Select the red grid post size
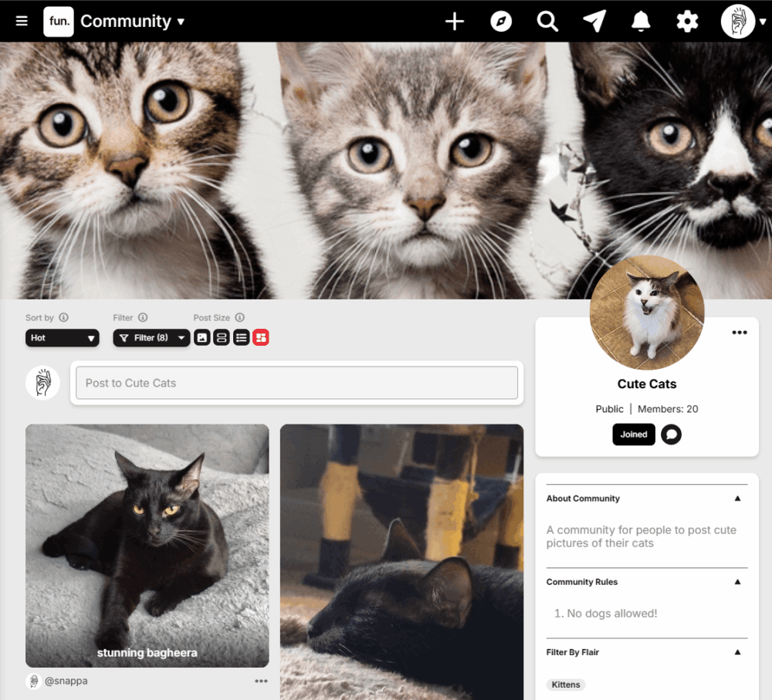The image size is (772, 700). (261, 337)
